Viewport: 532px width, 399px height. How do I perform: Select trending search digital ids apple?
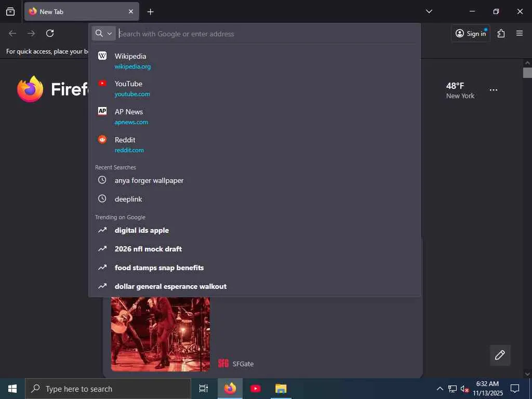255,230
